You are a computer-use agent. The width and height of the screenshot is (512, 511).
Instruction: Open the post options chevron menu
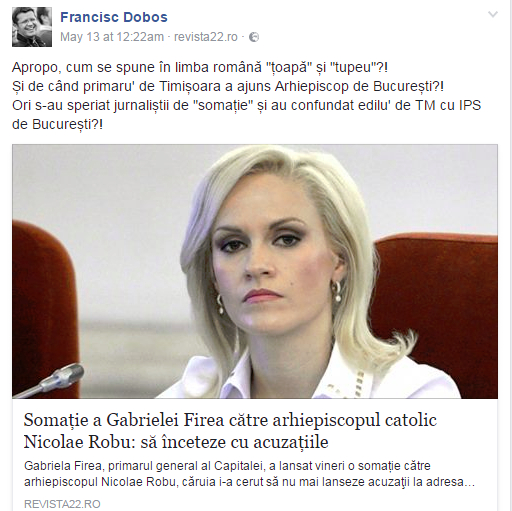click(493, 14)
